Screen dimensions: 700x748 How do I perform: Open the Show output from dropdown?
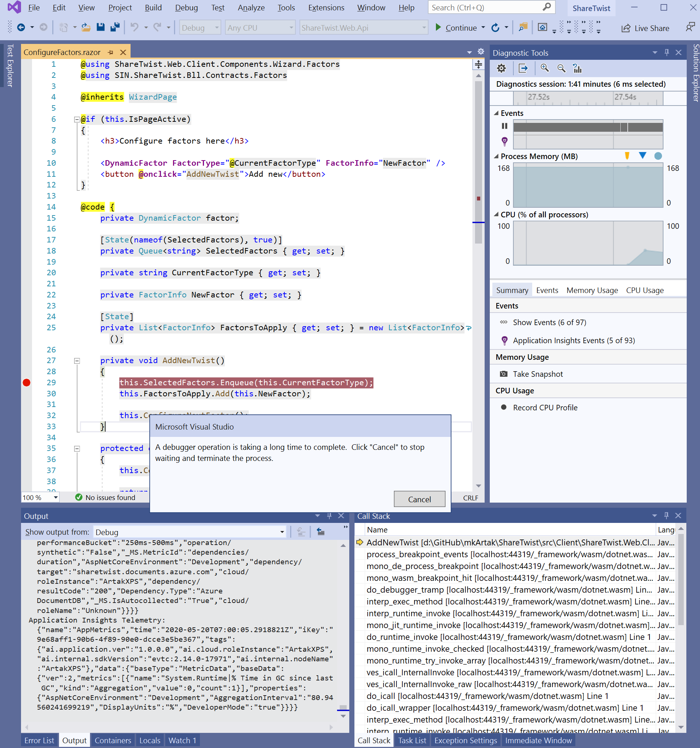click(x=190, y=532)
